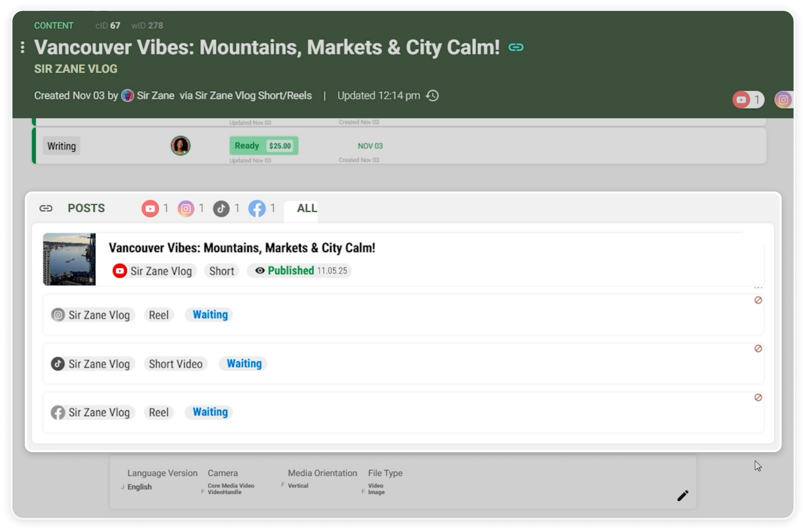Expand the Writing workflow stage
Image resolution: width=806 pixels, height=532 pixels.
tap(62, 146)
